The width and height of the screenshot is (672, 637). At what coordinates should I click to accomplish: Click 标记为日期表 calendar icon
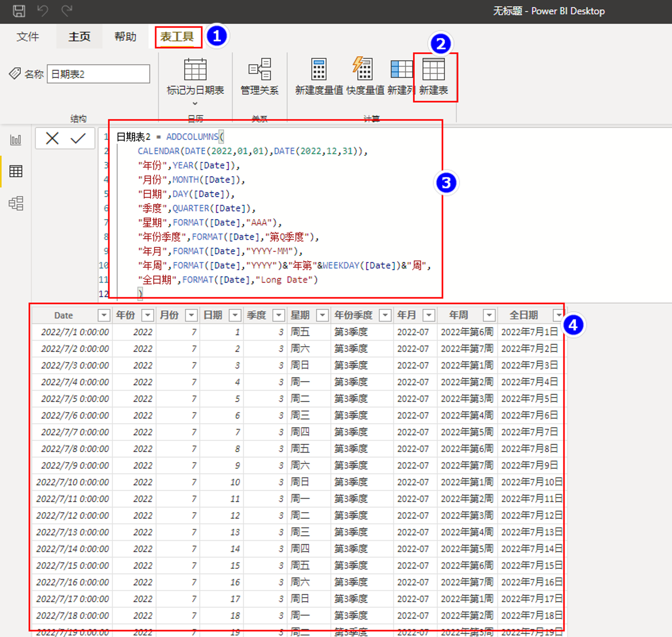[195, 69]
